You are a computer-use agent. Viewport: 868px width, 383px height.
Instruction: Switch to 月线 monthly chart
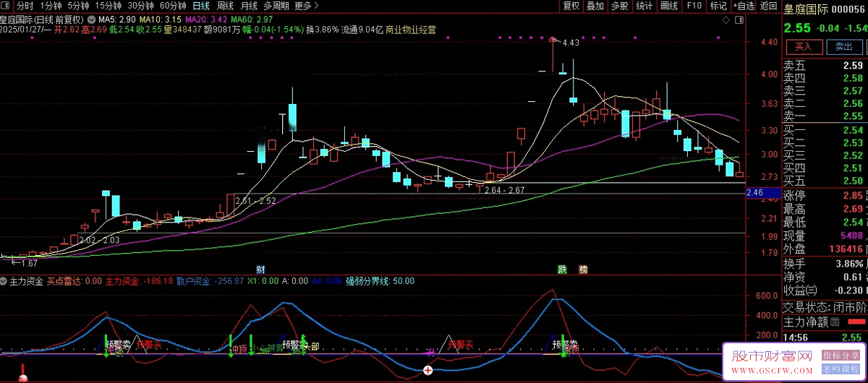[249, 6]
